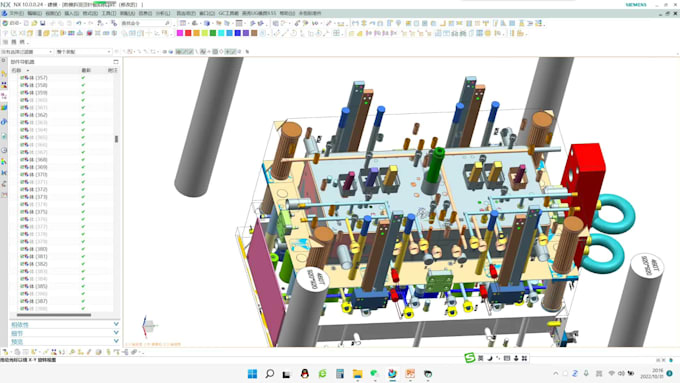This screenshot has height=383, width=680.
Task: Toggle green check for body (370)
Action: pyautogui.click(x=83, y=174)
